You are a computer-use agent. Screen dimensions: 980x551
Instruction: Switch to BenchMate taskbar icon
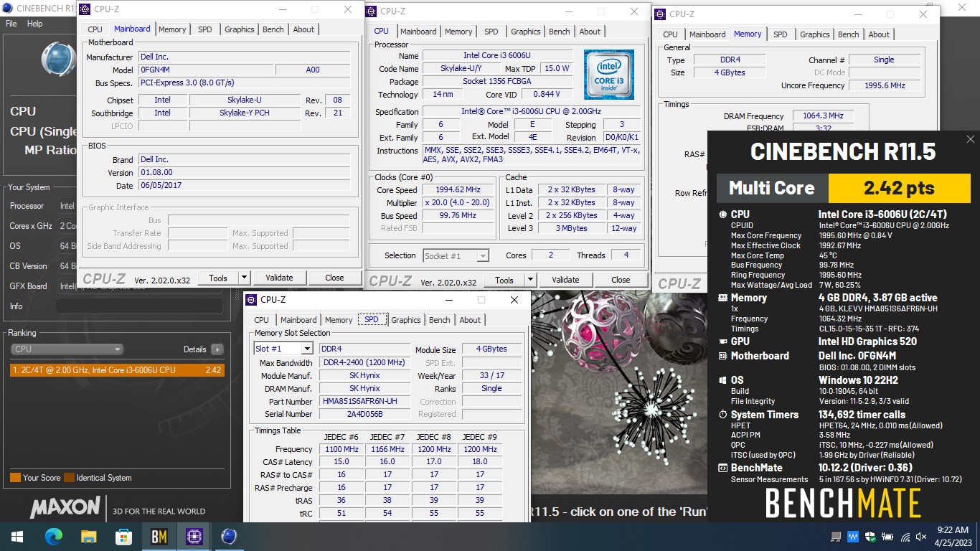pos(159,536)
